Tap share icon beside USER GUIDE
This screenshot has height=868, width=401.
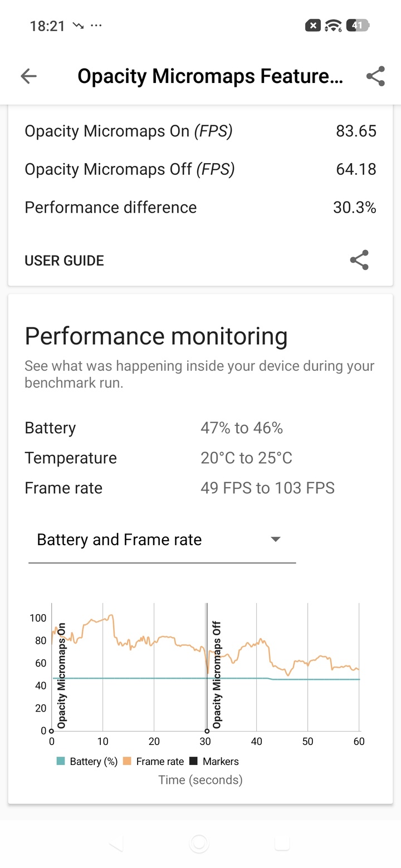click(x=359, y=260)
